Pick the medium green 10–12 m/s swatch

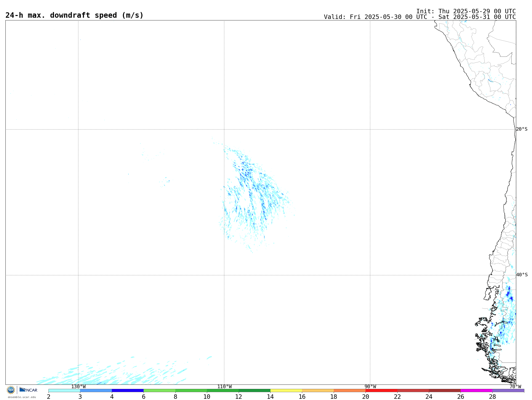click(x=223, y=391)
